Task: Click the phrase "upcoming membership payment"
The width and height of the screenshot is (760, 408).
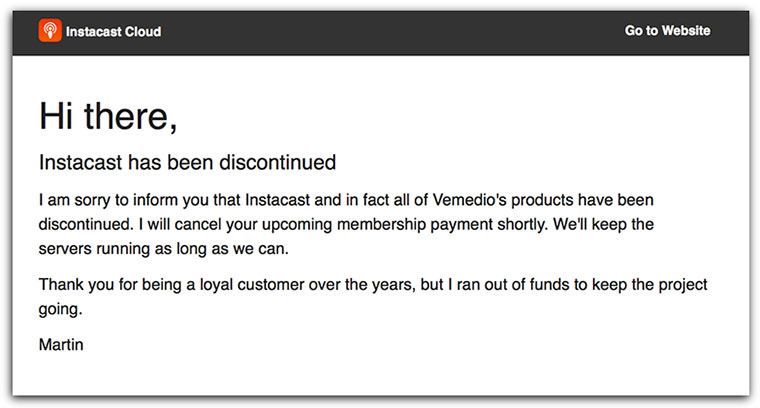Action: [x=354, y=224]
